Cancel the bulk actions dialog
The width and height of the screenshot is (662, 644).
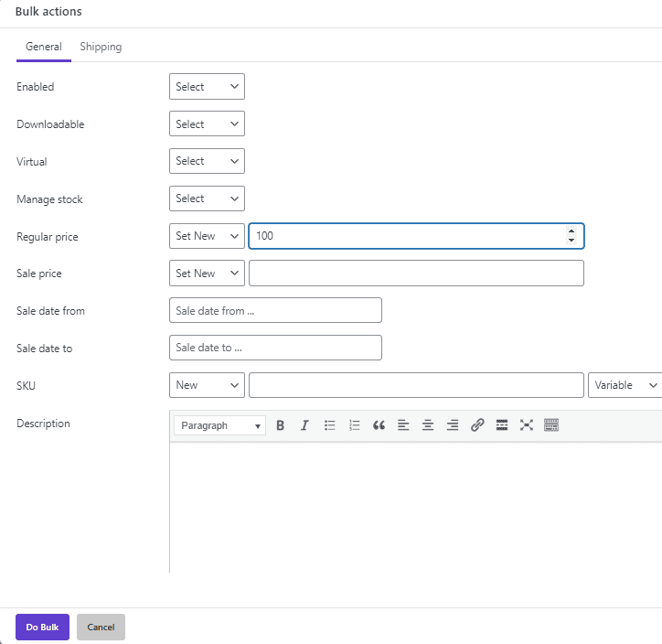(x=101, y=628)
